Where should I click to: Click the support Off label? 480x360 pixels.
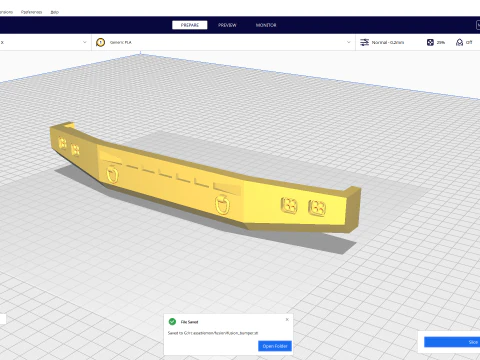(x=469, y=42)
